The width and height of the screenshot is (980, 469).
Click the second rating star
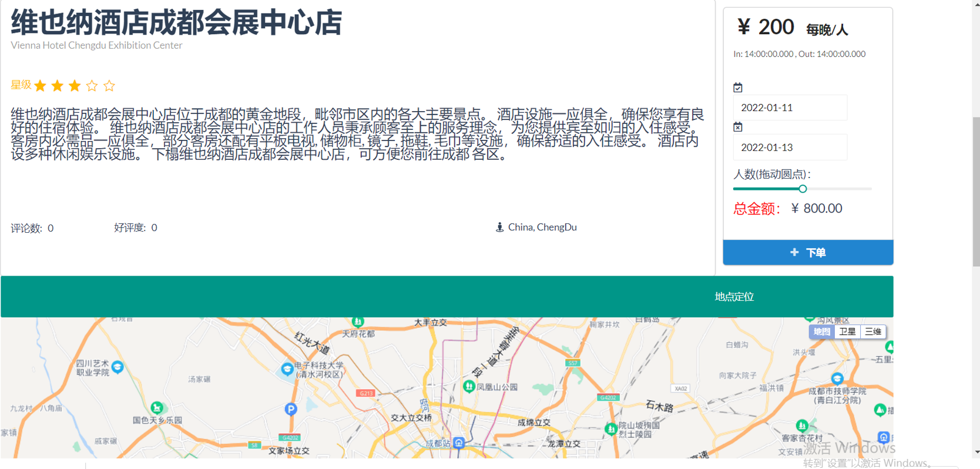point(57,86)
